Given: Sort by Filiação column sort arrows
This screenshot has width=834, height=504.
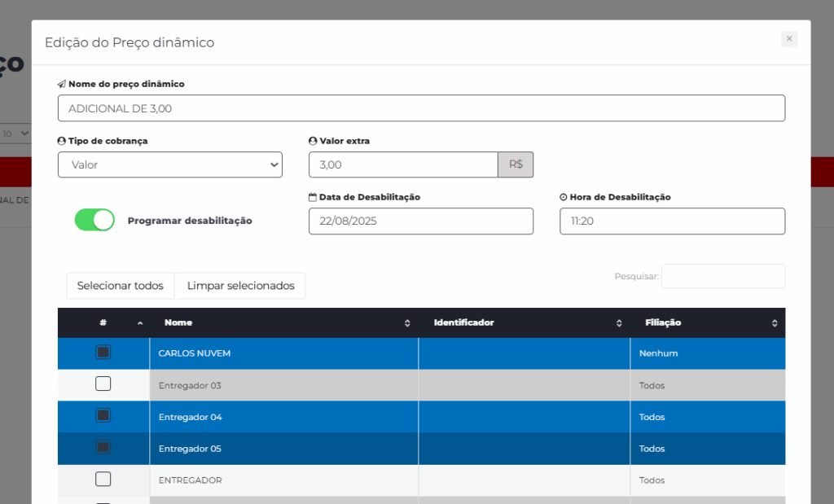Looking at the screenshot, I should click(x=775, y=323).
